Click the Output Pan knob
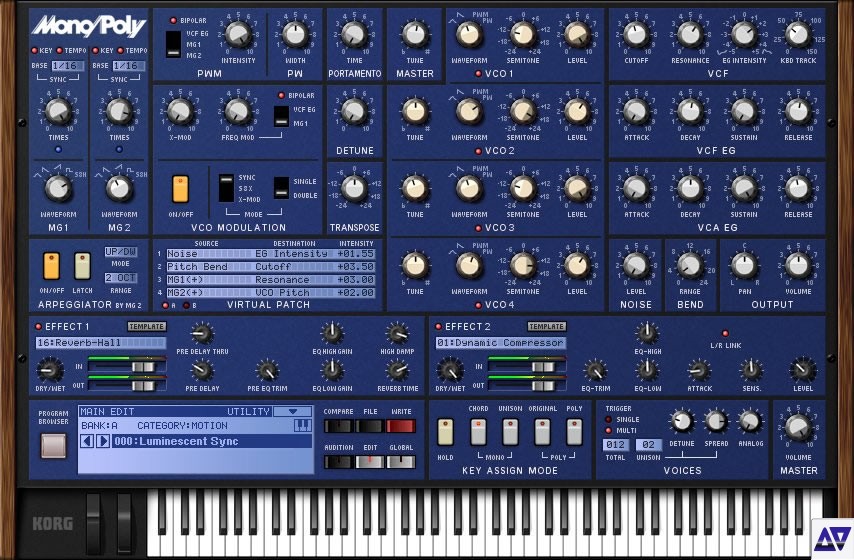 coord(743,265)
